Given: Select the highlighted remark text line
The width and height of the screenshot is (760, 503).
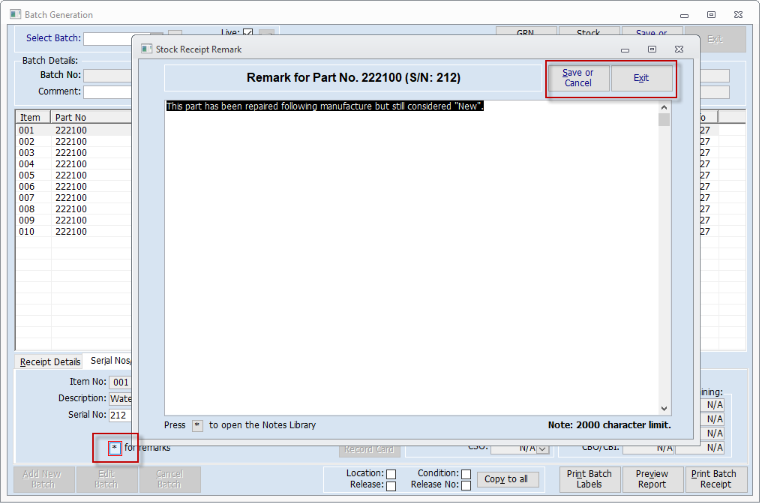Looking at the screenshot, I should [324, 106].
